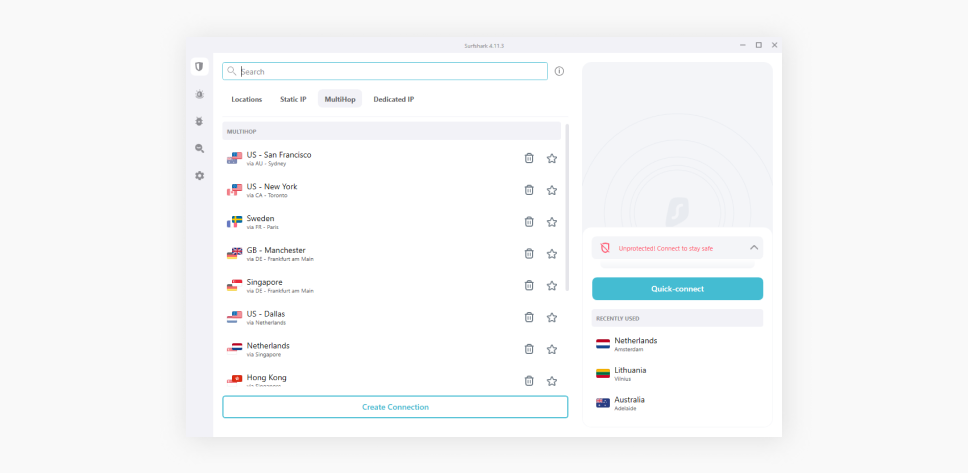Click the Create Connection button

point(395,407)
